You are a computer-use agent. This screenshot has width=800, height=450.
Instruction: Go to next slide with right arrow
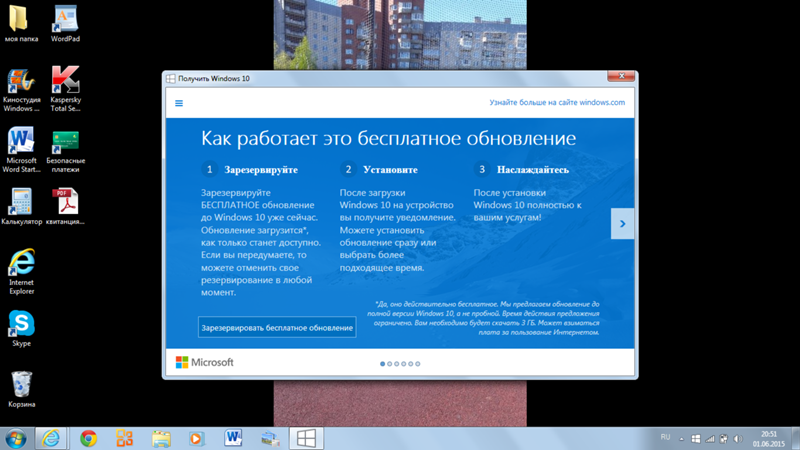click(x=622, y=223)
